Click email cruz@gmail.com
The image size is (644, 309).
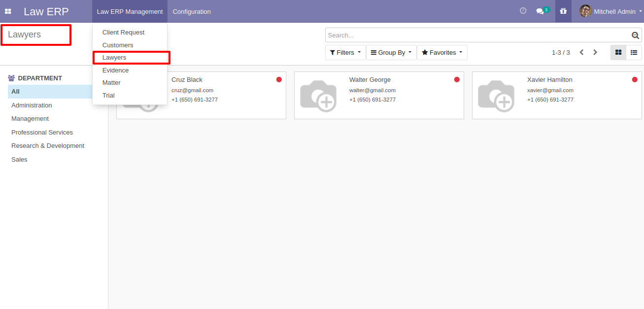192,90
